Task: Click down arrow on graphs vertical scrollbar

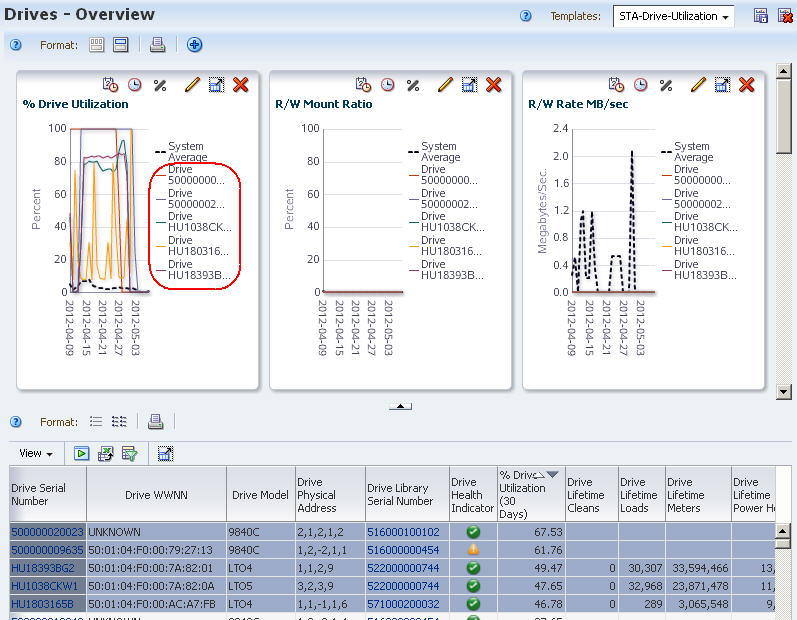Action: pos(783,392)
